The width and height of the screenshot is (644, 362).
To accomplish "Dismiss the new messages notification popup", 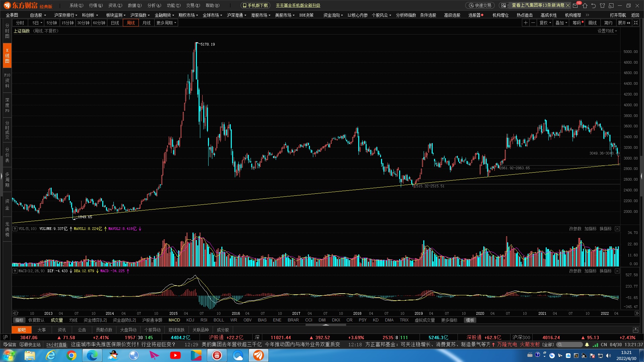I will pos(568,5).
